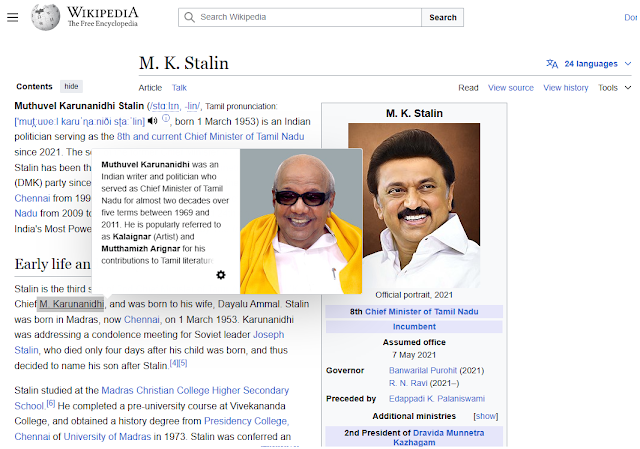
Task: Open the hamburger main menu
Action: [x=13, y=17]
